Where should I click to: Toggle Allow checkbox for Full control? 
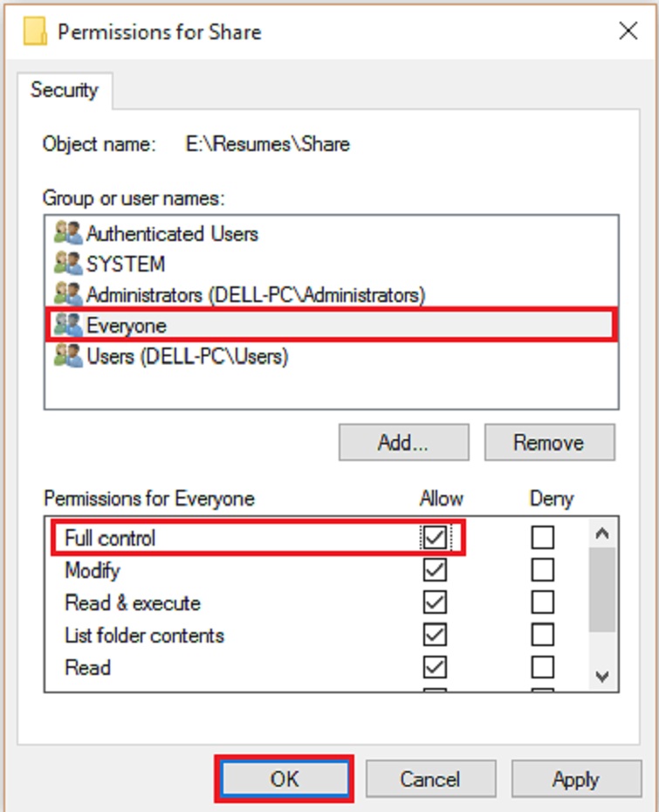tap(435, 538)
